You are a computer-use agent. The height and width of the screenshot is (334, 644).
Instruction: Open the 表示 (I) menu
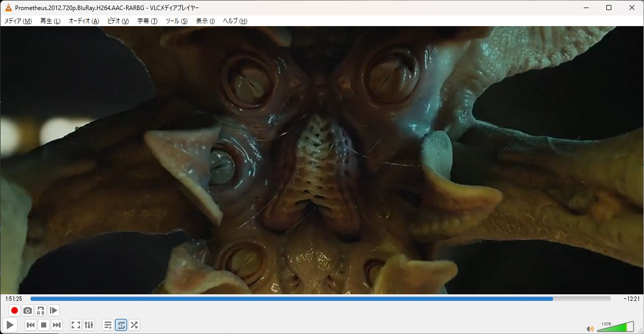click(x=205, y=21)
